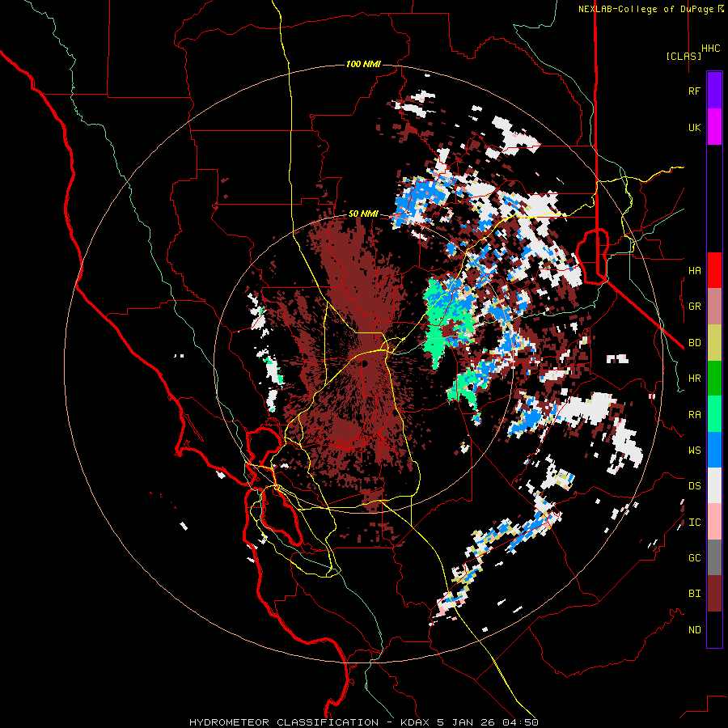Screen dimensions: 728x728
Task: Choose the DS white legend swatch
Action: [714, 486]
